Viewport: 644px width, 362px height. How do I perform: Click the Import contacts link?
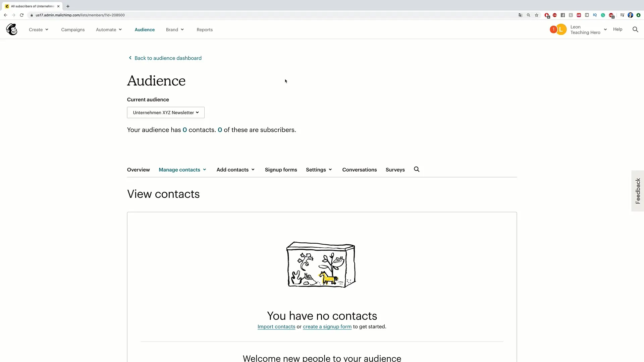[x=276, y=326]
